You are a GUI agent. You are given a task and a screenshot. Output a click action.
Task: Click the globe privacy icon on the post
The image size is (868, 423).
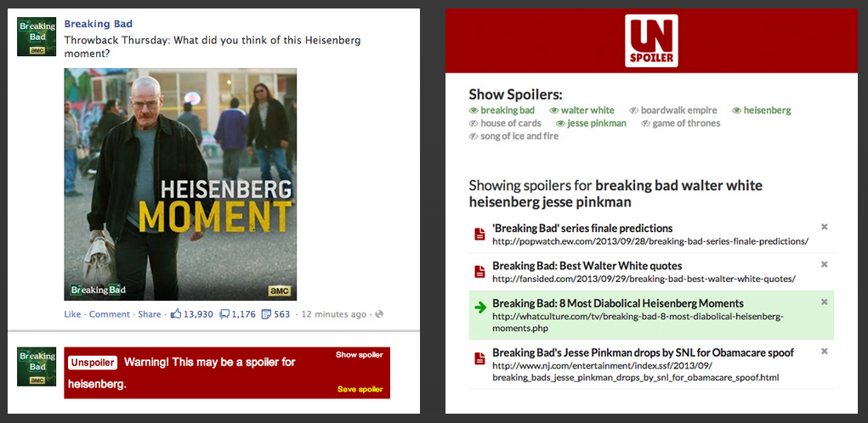click(x=379, y=314)
